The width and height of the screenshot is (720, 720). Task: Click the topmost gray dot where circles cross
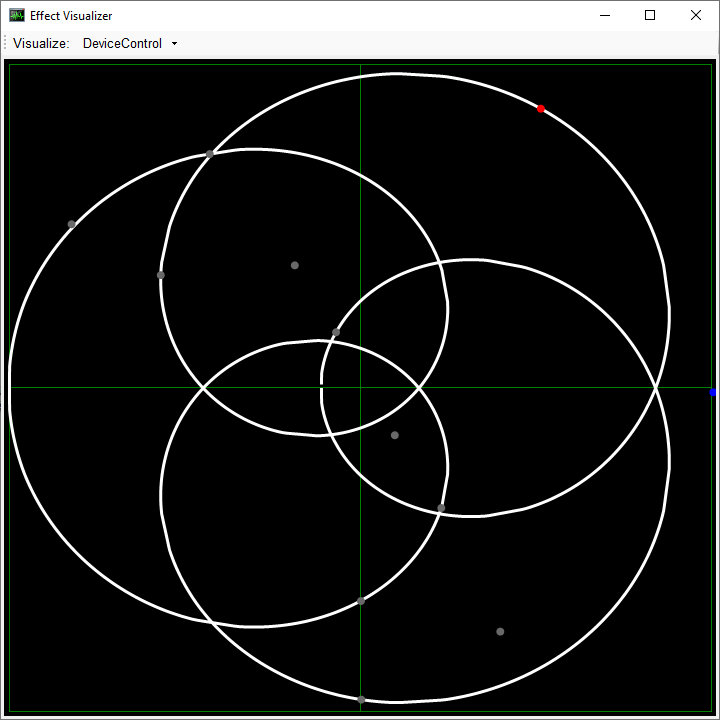click(x=209, y=154)
